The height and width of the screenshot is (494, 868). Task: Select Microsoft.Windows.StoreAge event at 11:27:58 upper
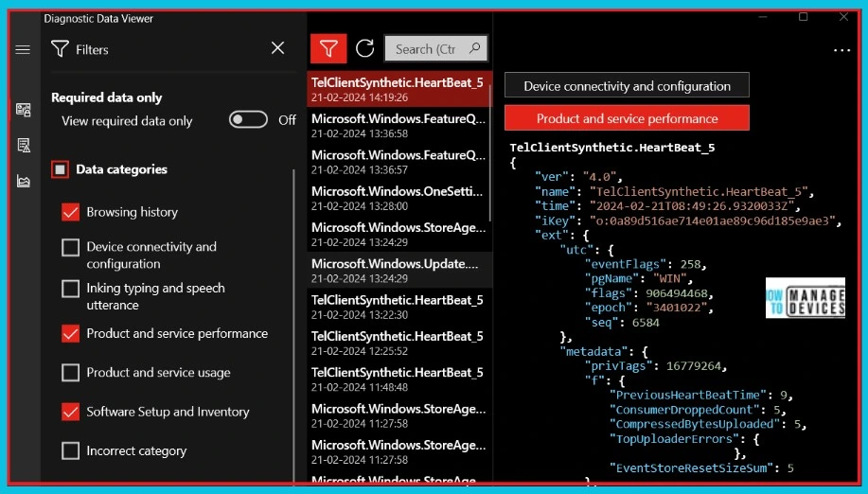tap(398, 415)
